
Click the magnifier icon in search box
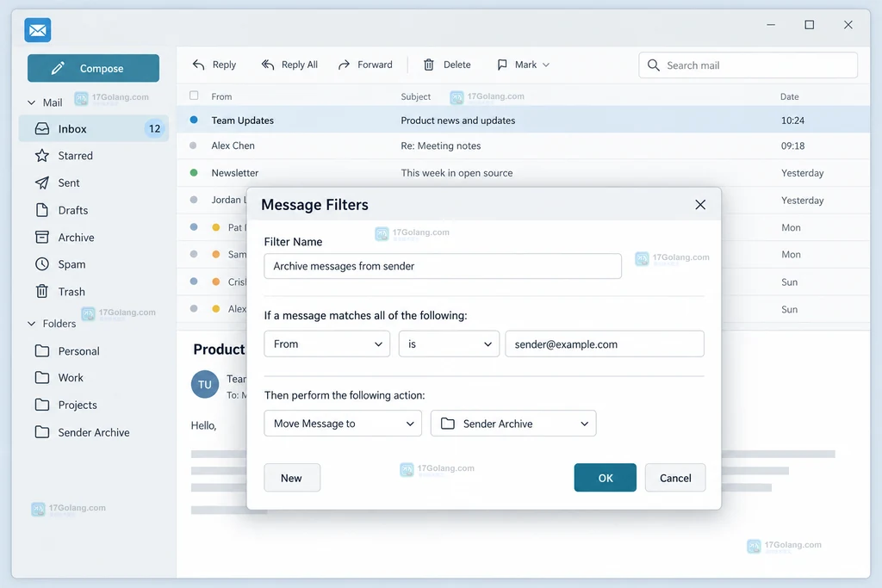(x=653, y=65)
